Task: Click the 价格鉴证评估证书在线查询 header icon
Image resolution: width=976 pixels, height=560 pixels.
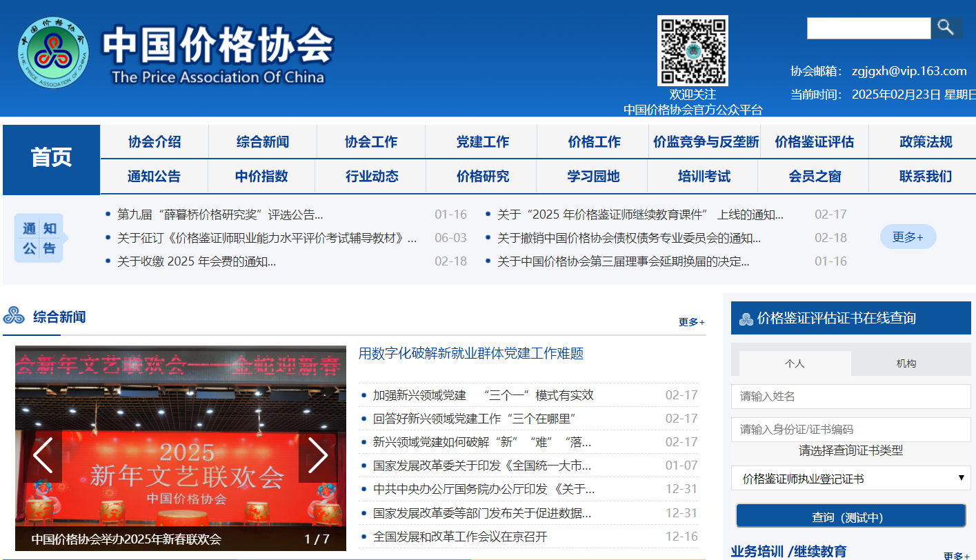Action: pyautogui.click(x=746, y=319)
